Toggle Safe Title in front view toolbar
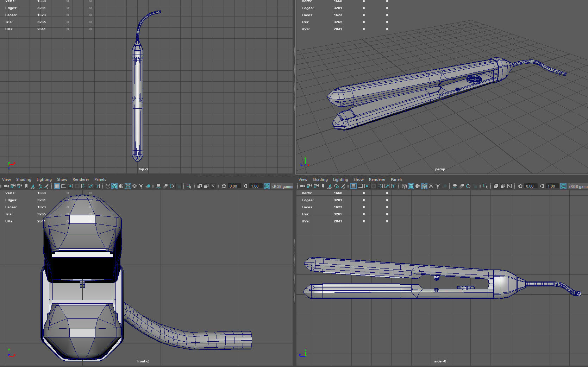 pyautogui.click(x=97, y=186)
